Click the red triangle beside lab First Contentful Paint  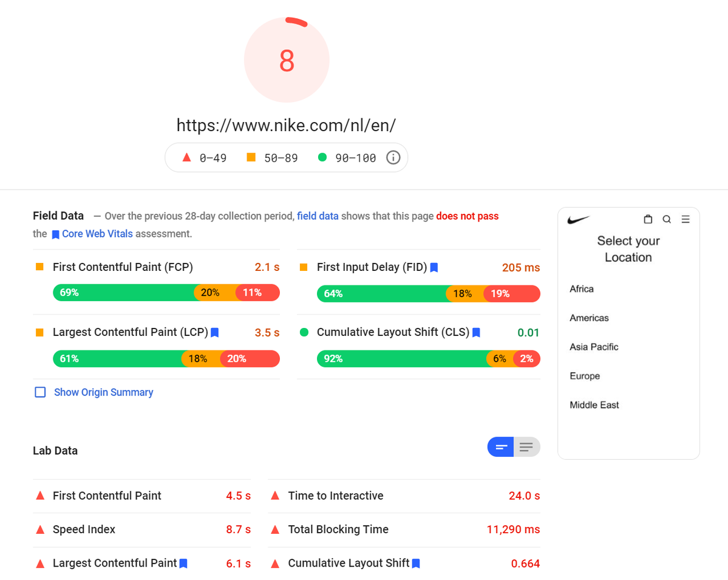(41, 496)
